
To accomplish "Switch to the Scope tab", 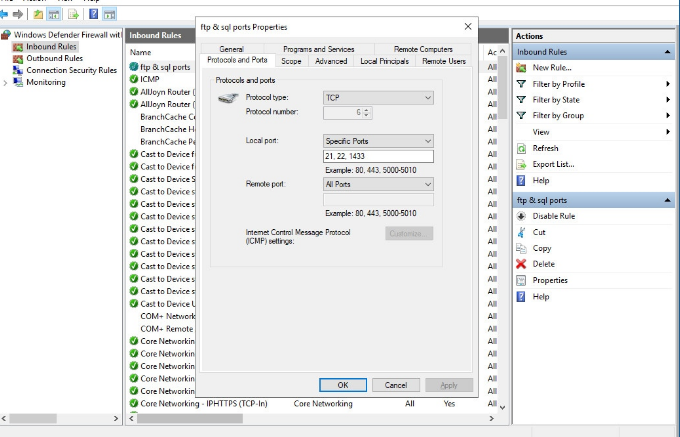I will point(291,61).
